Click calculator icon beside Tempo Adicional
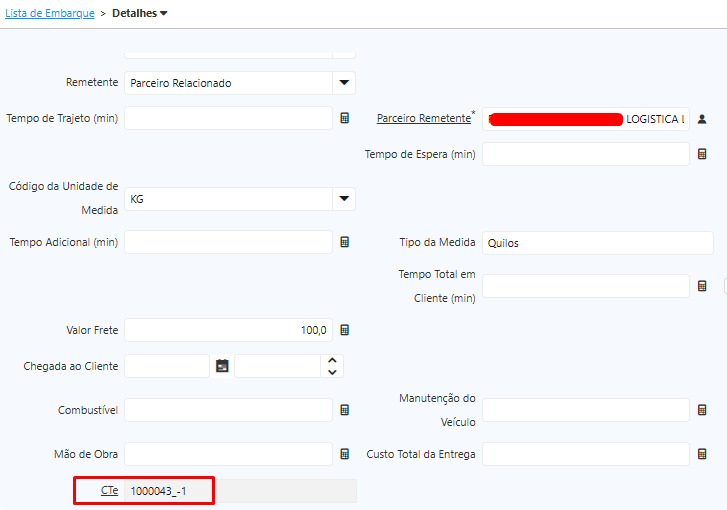 (345, 242)
